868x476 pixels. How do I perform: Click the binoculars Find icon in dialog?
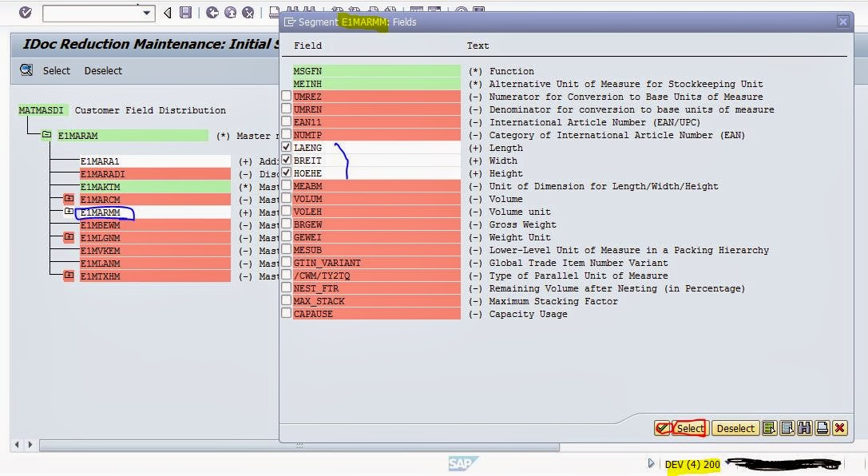(805, 428)
